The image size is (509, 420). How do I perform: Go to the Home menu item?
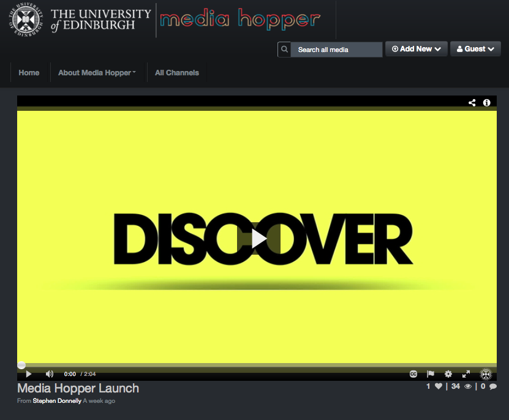pyautogui.click(x=29, y=73)
